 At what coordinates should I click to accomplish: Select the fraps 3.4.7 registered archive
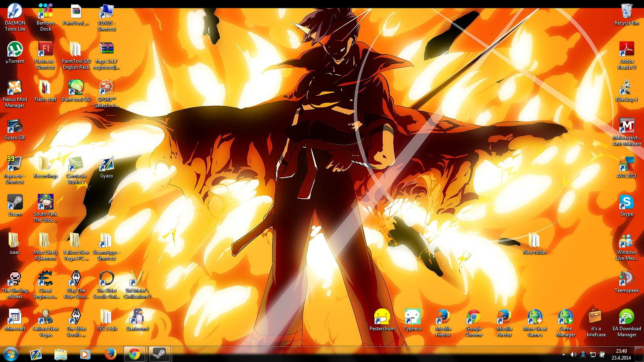coord(107,56)
